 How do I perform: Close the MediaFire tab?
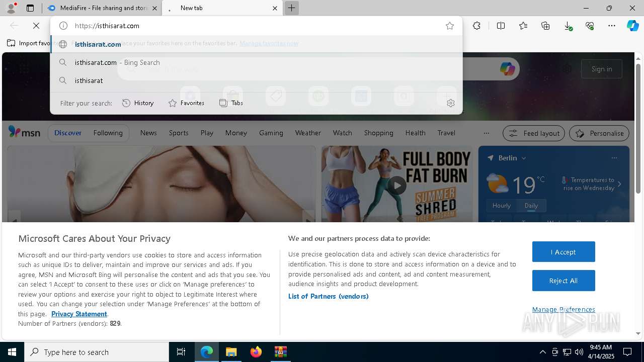click(154, 8)
